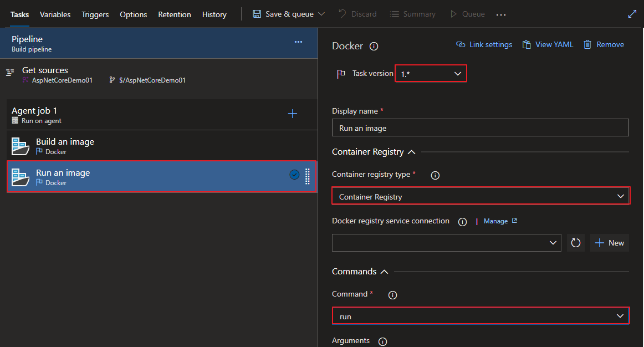Click the View YAML button
This screenshot has width=644, height=347.
548,44
